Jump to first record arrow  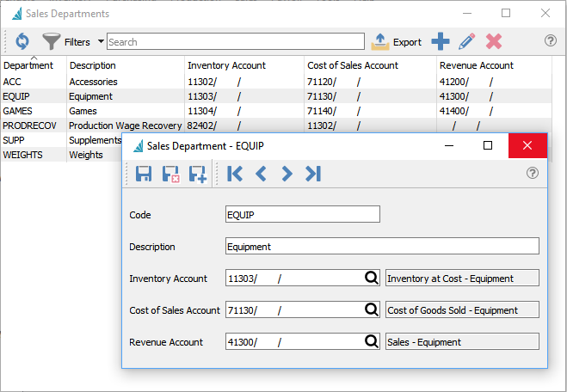click(234, 174)
